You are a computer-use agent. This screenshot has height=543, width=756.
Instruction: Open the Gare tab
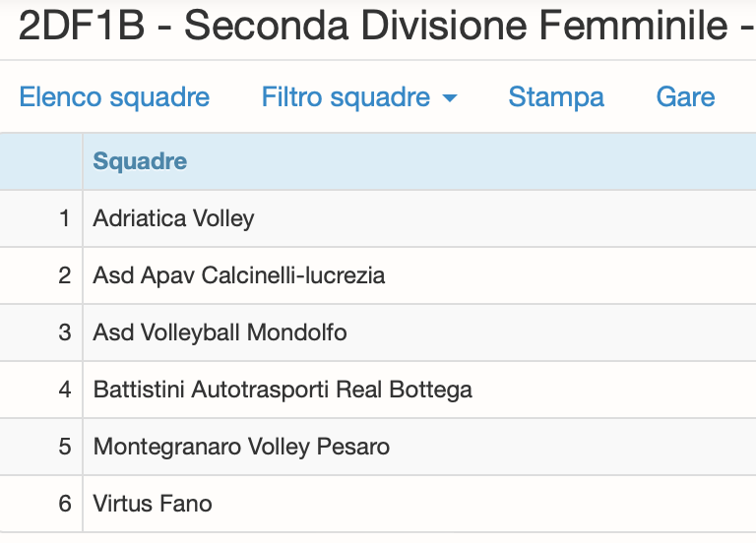685,96
